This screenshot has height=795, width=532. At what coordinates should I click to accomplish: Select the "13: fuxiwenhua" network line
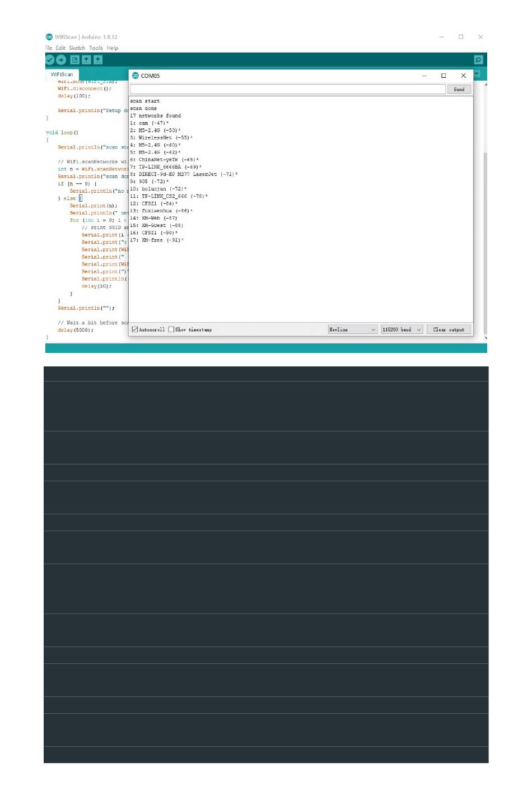(x=161, y=211)
